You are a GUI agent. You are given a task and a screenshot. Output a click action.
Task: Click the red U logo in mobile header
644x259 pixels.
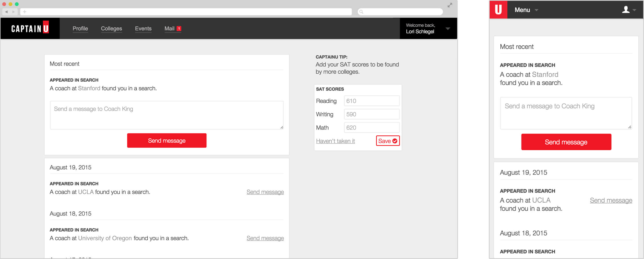[498, 10]
